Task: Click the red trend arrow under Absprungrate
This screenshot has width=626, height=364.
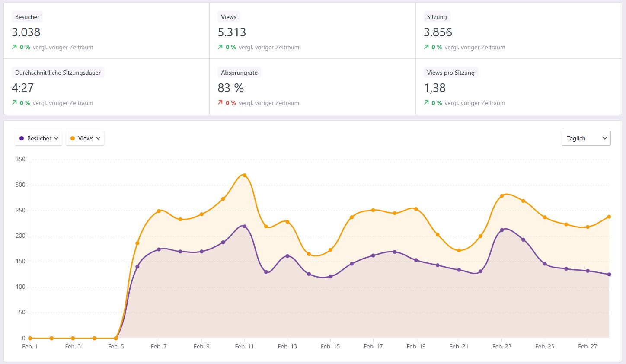Action: [220, 103]
